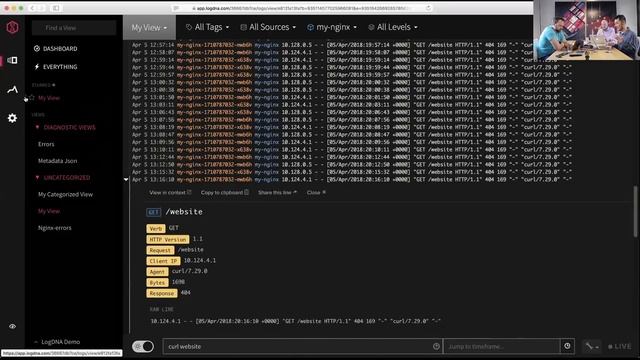The image size is (640, 360).
Task: Open the wrench tools dropdown
Action: click(591, 347)
